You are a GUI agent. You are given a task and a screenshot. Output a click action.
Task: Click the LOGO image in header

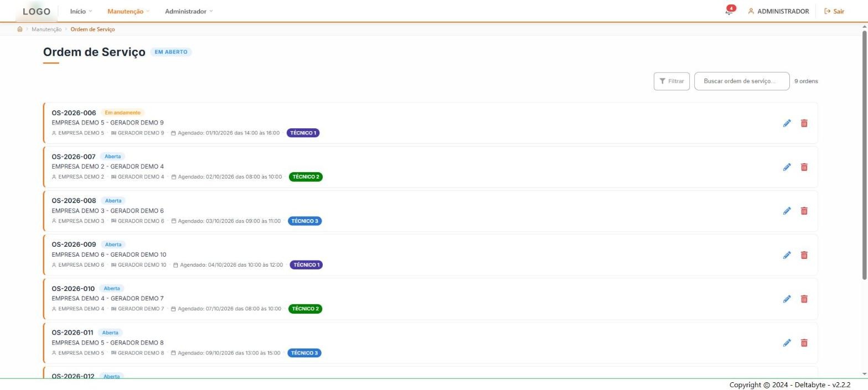pyautogui.click(x=37, y=11)
